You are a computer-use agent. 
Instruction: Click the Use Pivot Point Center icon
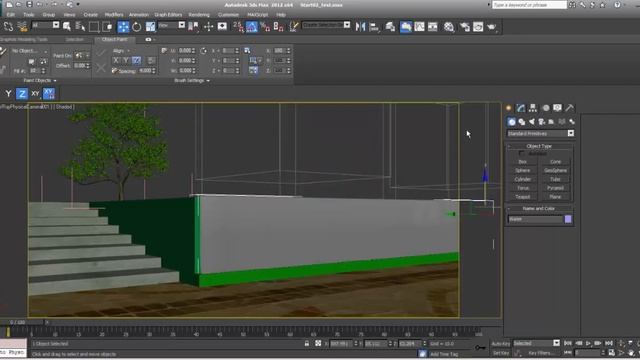click(x=193, y=27)
